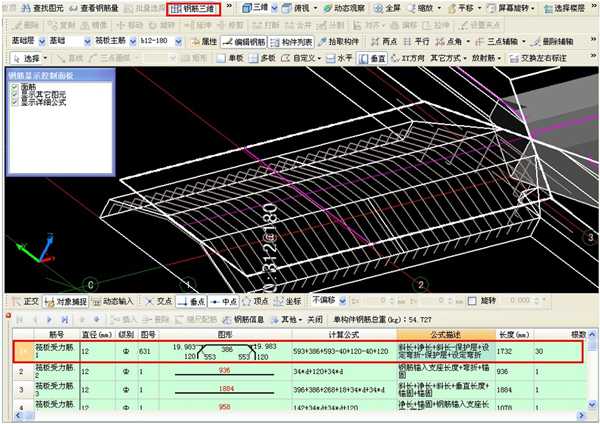Activate 动态观察 dynamic orbit view
600x424 pixels.
pos(344,8)
